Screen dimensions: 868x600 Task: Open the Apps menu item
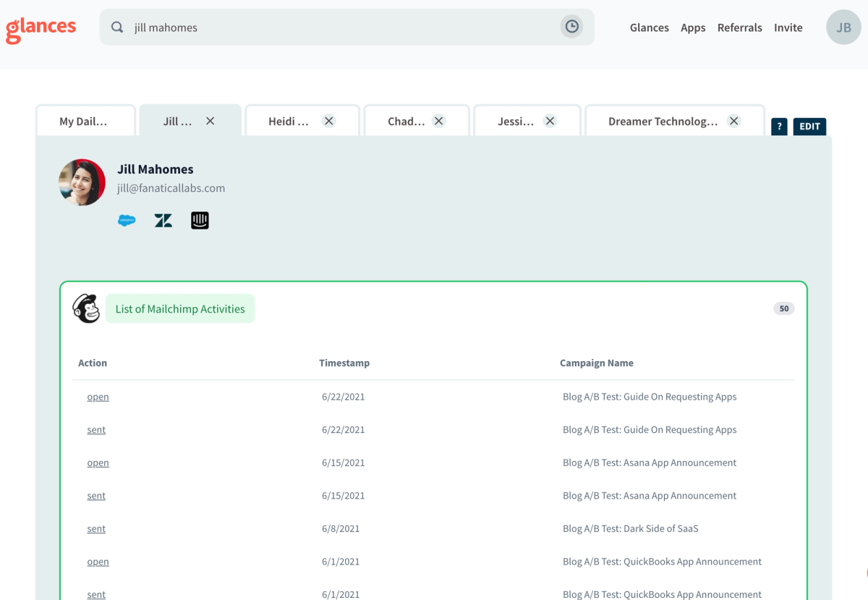click(x=693, y=28)
